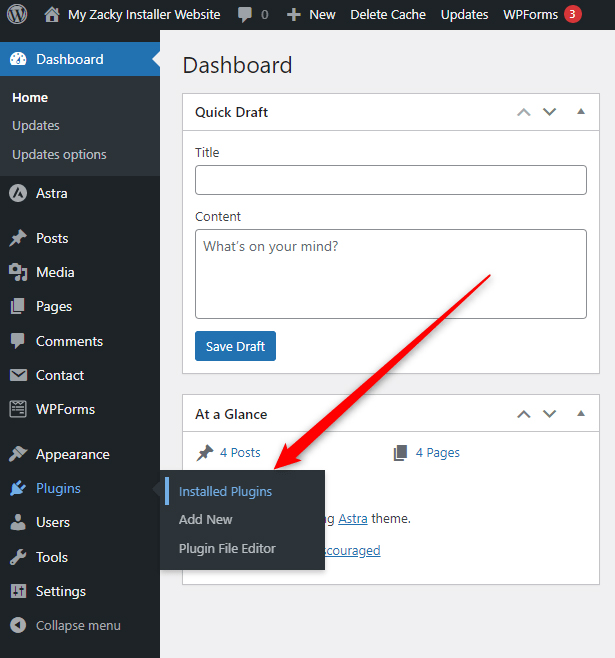This screenshot has width=615, height=658.
Task: Open Installed Plugins from the flyout
Action: click(x=225, y=491)
